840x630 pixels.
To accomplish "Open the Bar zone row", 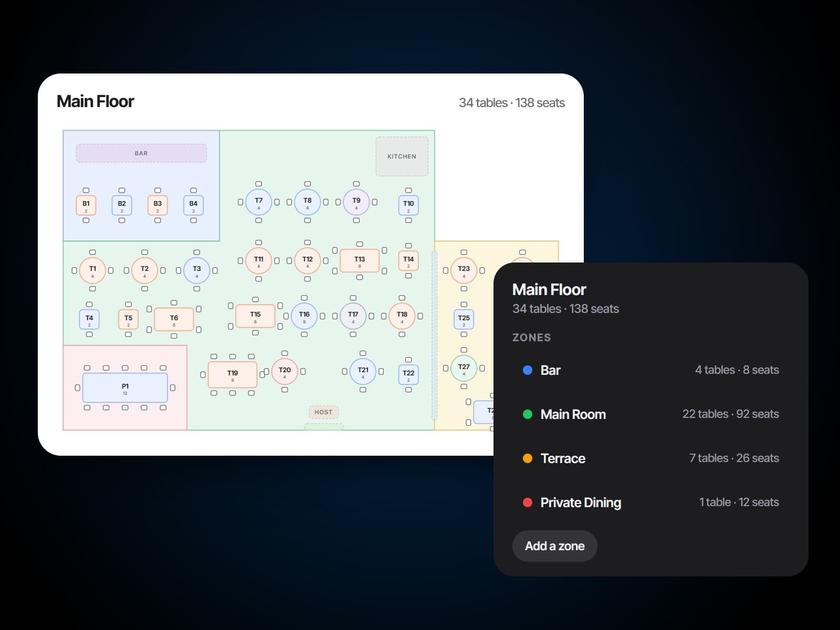I will (651, 370).
